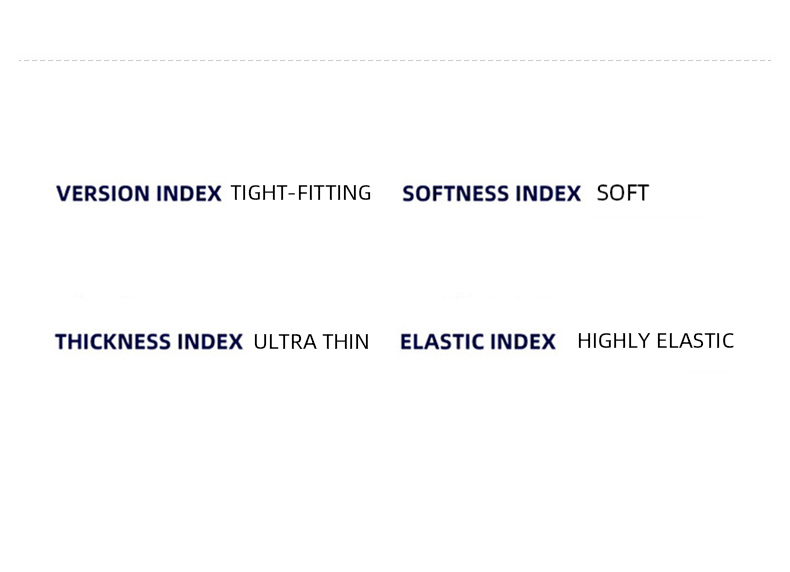Select the TIGHT-FITTING value text
Image resolution: width=790 pixels, height=572 pixels.
click(x=301, y=193)
